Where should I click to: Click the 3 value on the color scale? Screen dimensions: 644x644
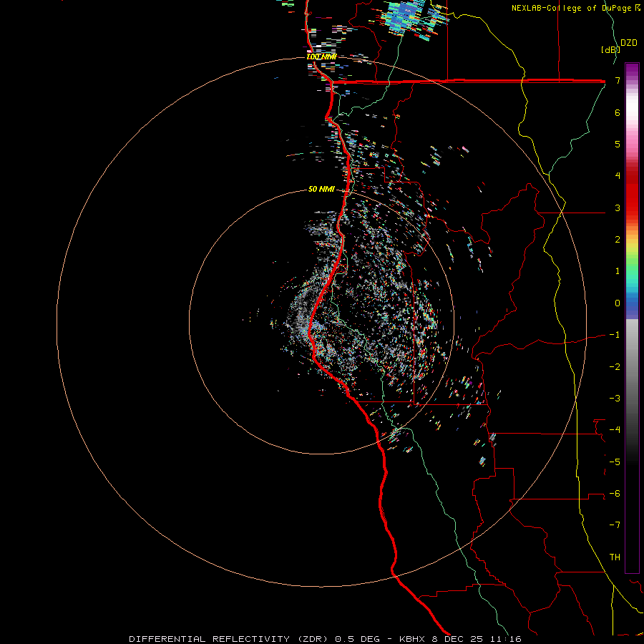(618, 208)
